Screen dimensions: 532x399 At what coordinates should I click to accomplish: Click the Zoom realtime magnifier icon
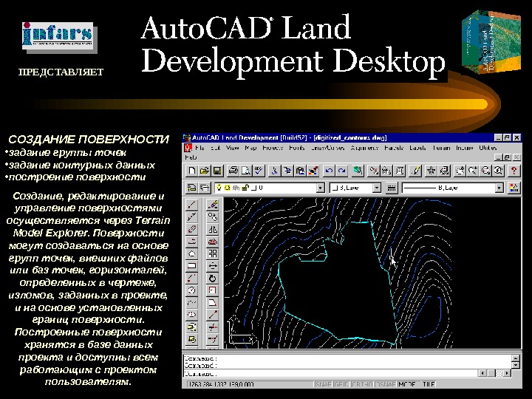click(x=473, y=171)
